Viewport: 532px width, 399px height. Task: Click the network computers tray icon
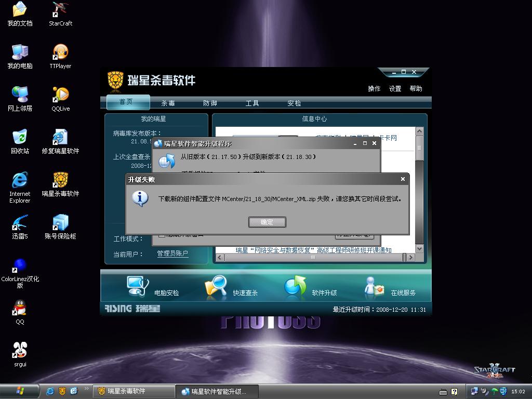[x=474, y=391]
